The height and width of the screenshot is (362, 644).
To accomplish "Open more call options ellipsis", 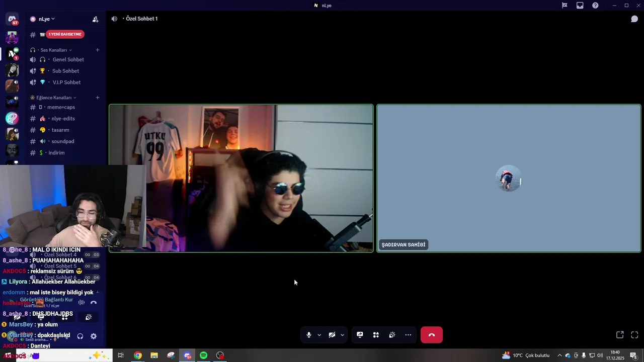I will (408, 335).
